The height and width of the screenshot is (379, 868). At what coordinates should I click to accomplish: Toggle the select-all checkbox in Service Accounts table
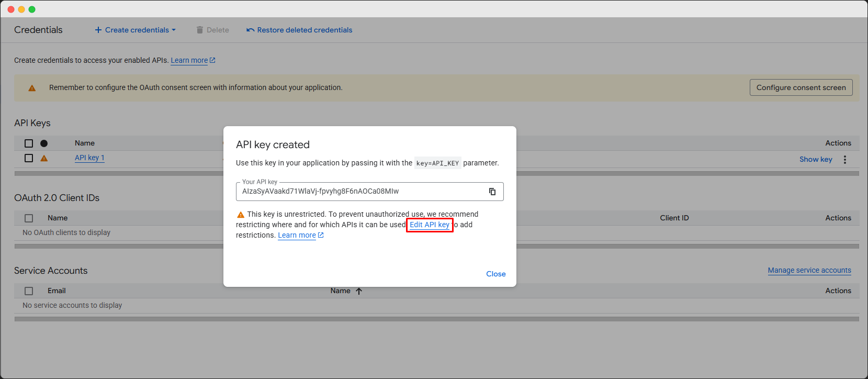coord(29,291)
